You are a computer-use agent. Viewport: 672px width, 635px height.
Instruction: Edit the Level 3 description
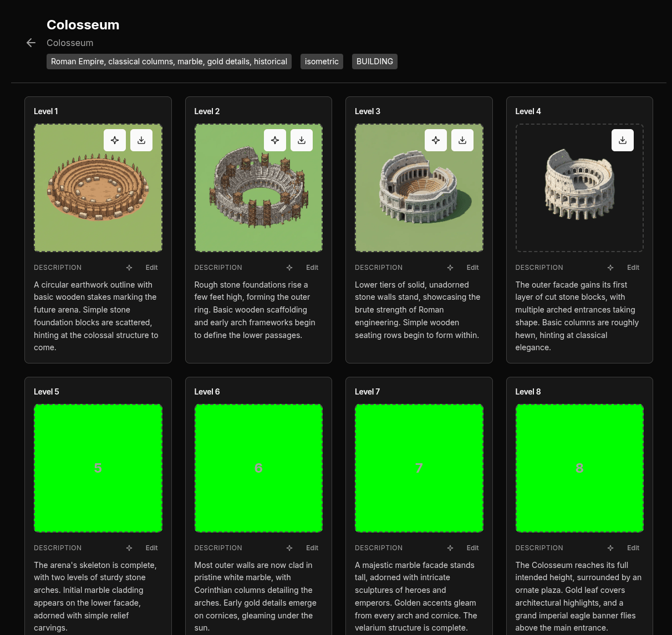(x=472, y=268)
